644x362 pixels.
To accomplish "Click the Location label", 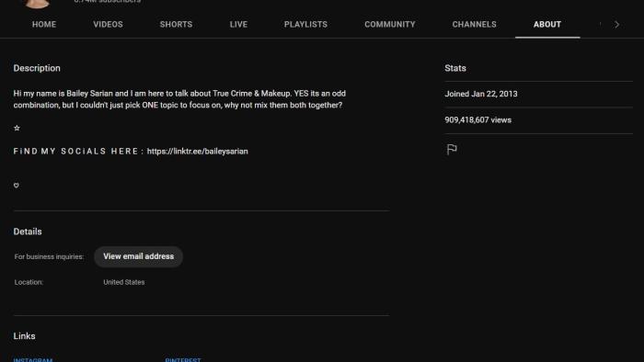I will coord(29,282).
